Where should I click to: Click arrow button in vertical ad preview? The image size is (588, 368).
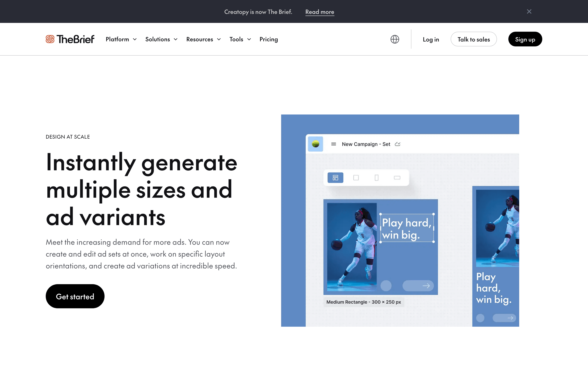coord(504,318)
